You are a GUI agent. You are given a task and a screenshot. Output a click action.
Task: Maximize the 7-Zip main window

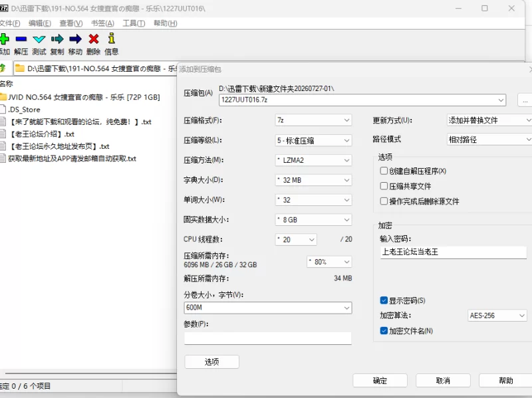[485, 8]
